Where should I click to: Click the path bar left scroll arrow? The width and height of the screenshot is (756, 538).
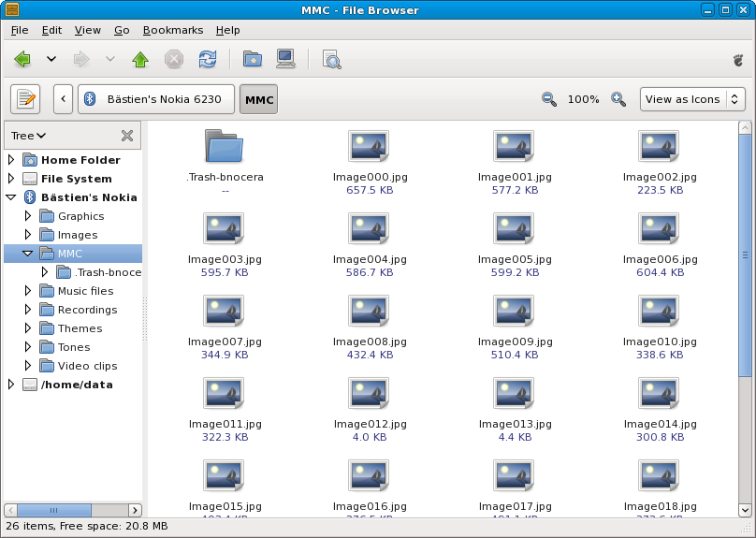[64, 99]
